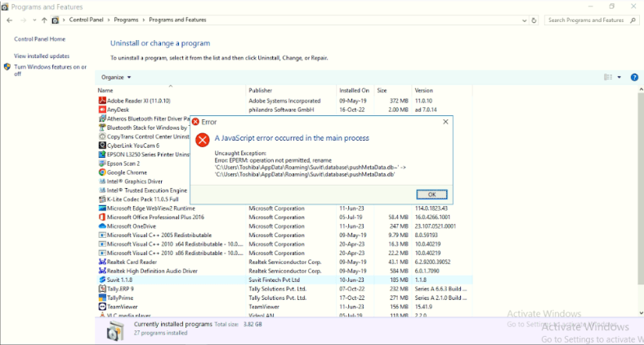Viewport: 644px width, 345px height.
Task: Click the Bluetooth Stack for Windows icon
Action: 102,128
